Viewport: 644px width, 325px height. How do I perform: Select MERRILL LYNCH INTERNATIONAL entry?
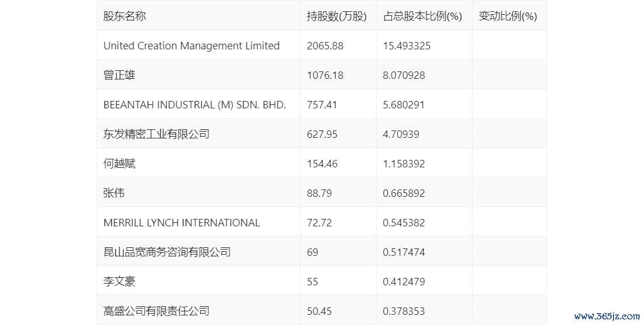(181, 223)
